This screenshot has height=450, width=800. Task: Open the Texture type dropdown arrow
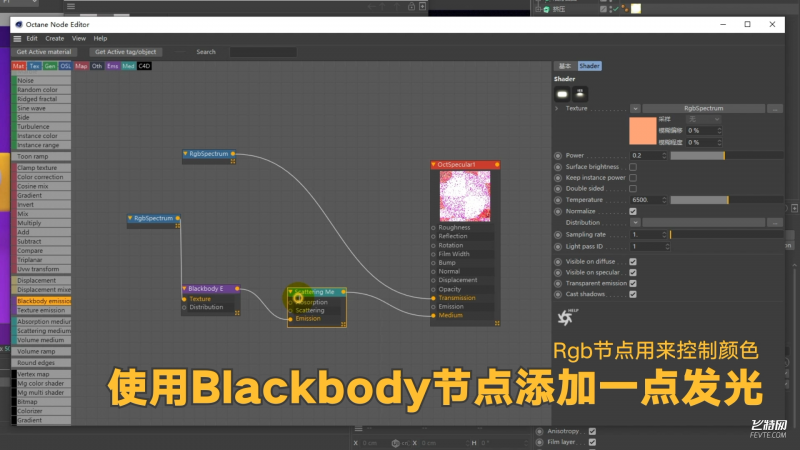635,109
